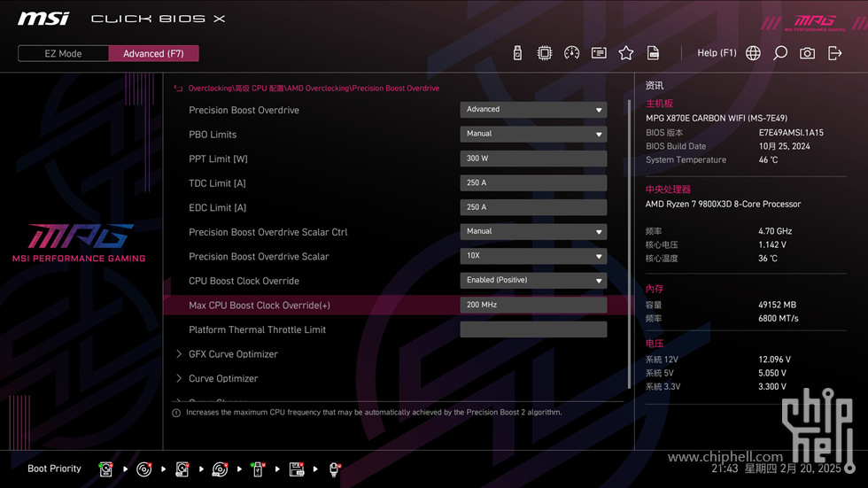This screenshot has height=488, width=868.
Task: Click the BIOS version E7E49AMSI.1A15 value
Action: 790,133
